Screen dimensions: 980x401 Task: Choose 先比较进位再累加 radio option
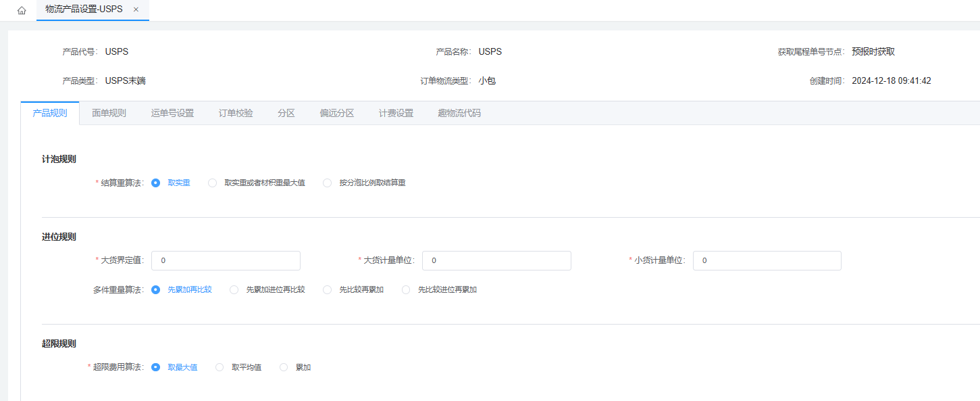pyautogui.click(x=439, y=289)
